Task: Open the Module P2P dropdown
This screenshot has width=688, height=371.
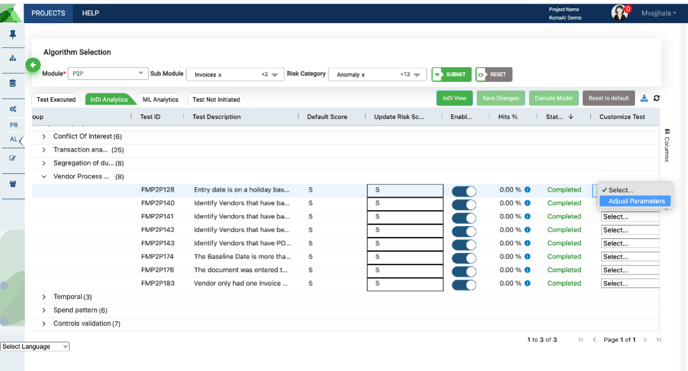Action: pyautogui.click(x=108, y=73)
